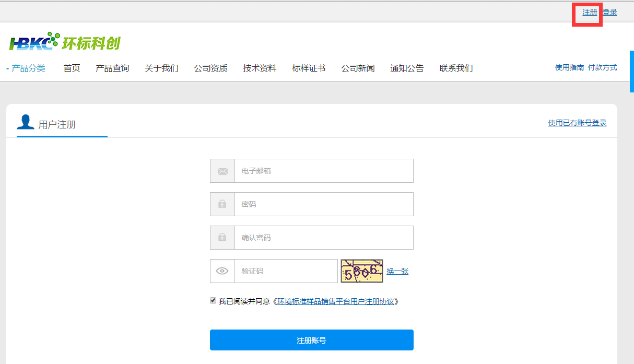The height and width of the screenshot is (364, 634).
Task: Click the blue vertical scrollbar thumb
Action: tap(631, 71)
